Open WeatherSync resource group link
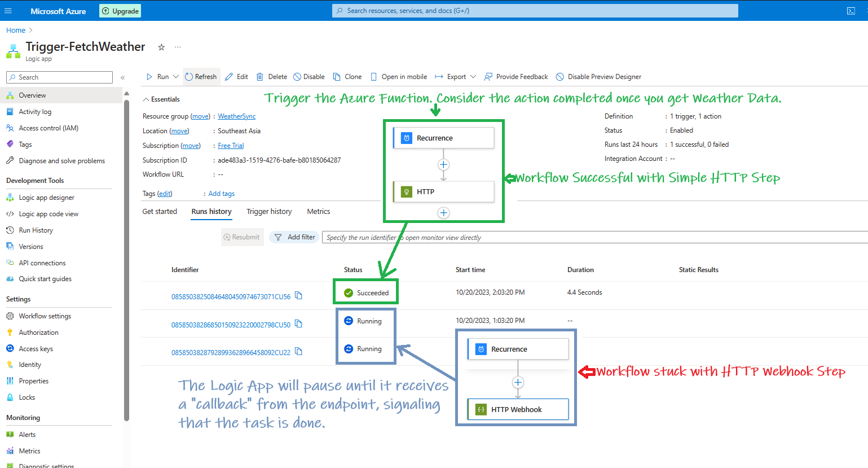The image size is (868, 468). [x=237, y=116]
